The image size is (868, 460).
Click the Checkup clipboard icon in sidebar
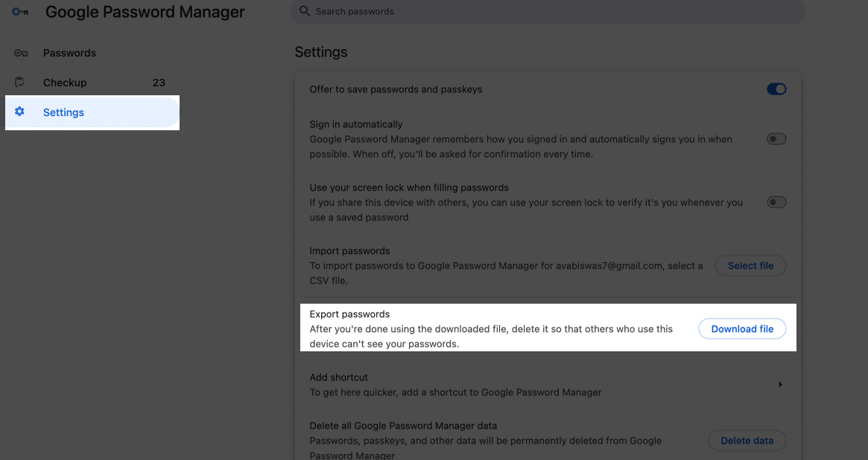pyautogui.click(x=20, y=83)
